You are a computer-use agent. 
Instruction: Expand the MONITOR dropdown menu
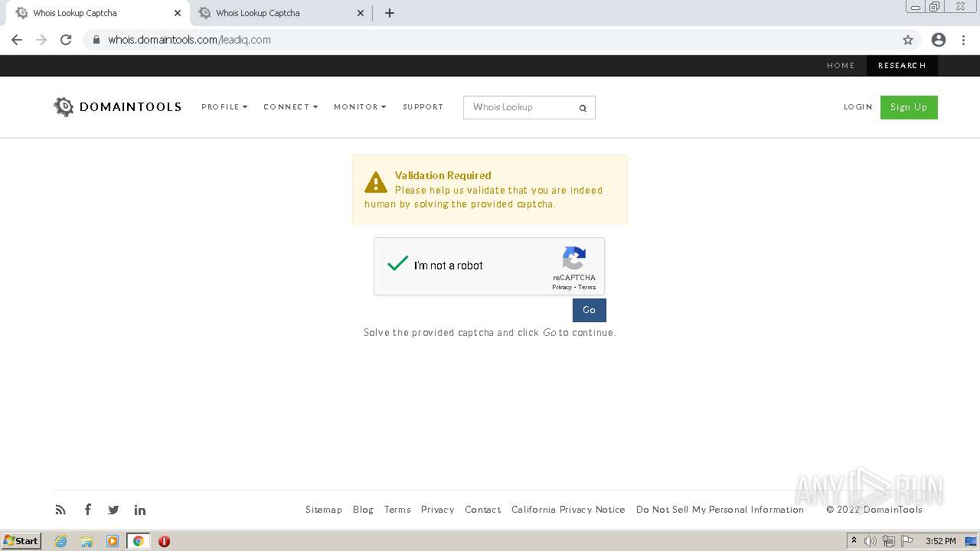360,107
